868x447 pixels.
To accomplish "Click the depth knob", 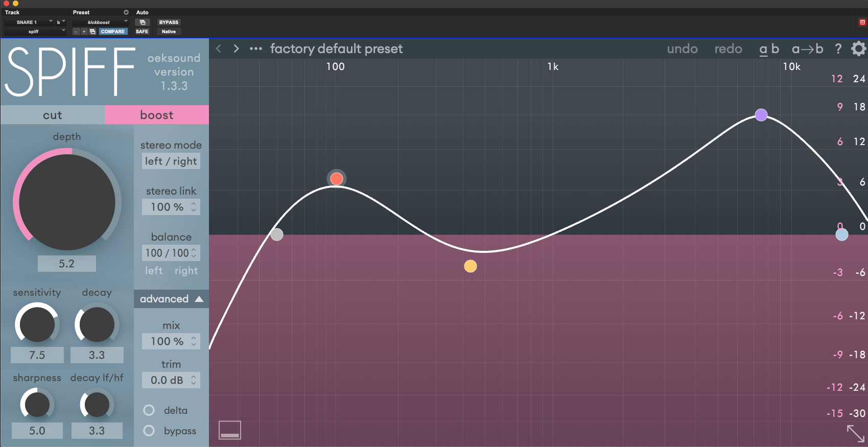I will coord(67,202).
